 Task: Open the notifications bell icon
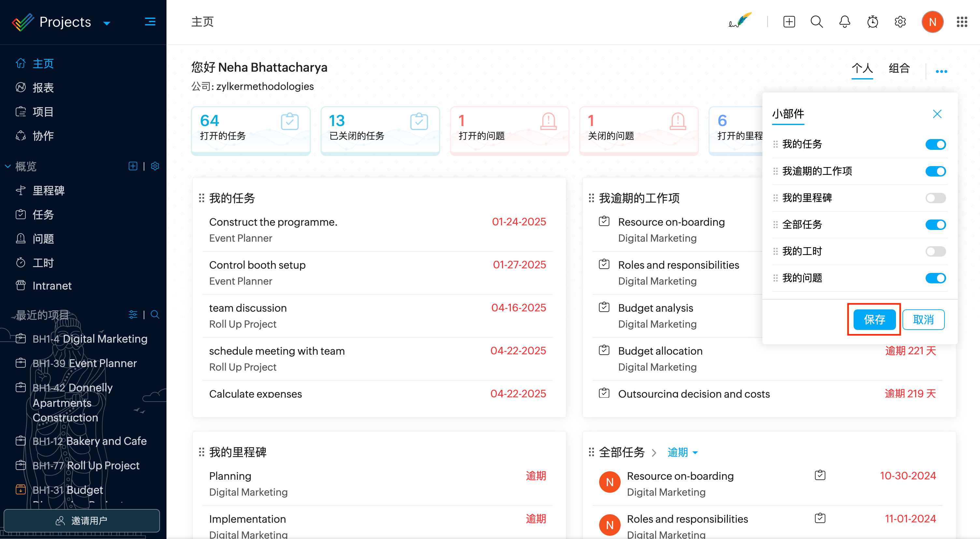tap(844, 22)
